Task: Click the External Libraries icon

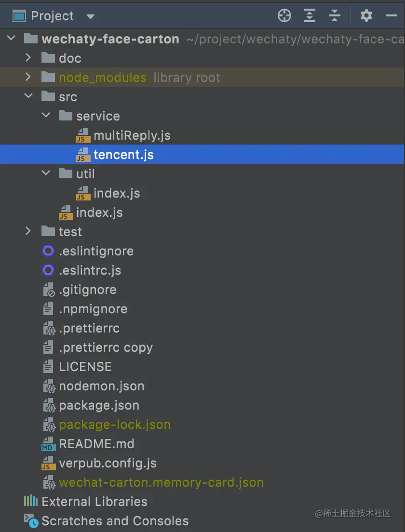Action: [x=31, y=501]
